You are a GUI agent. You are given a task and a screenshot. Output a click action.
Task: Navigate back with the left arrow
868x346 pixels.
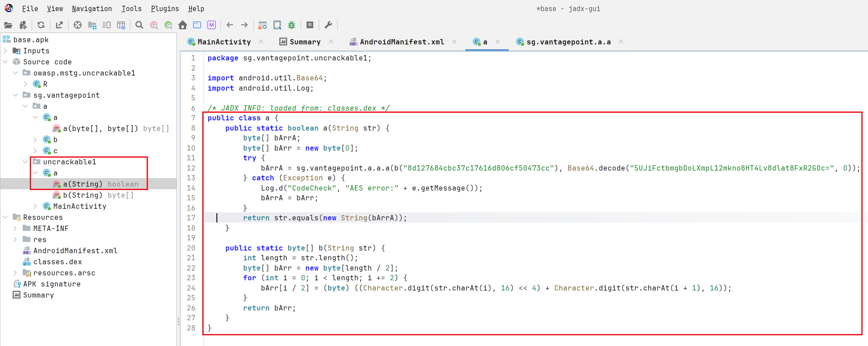[230, 25]
